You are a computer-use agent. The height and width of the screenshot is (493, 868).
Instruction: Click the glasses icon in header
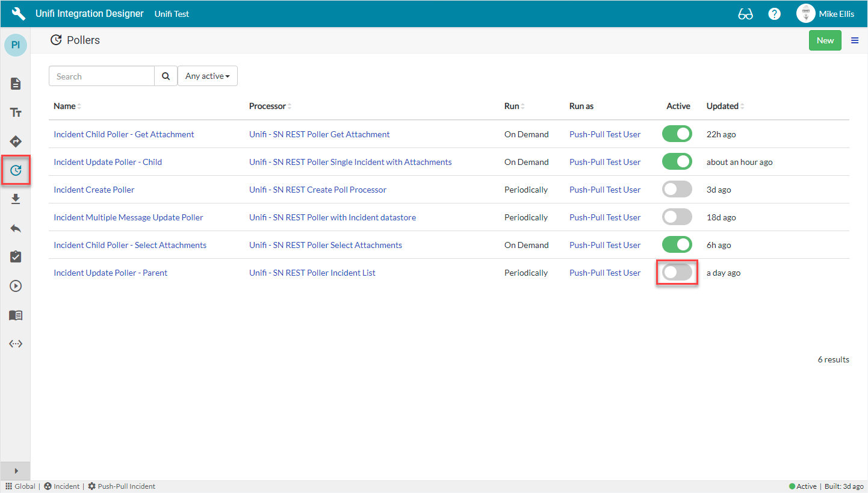[x=745, y=14]
